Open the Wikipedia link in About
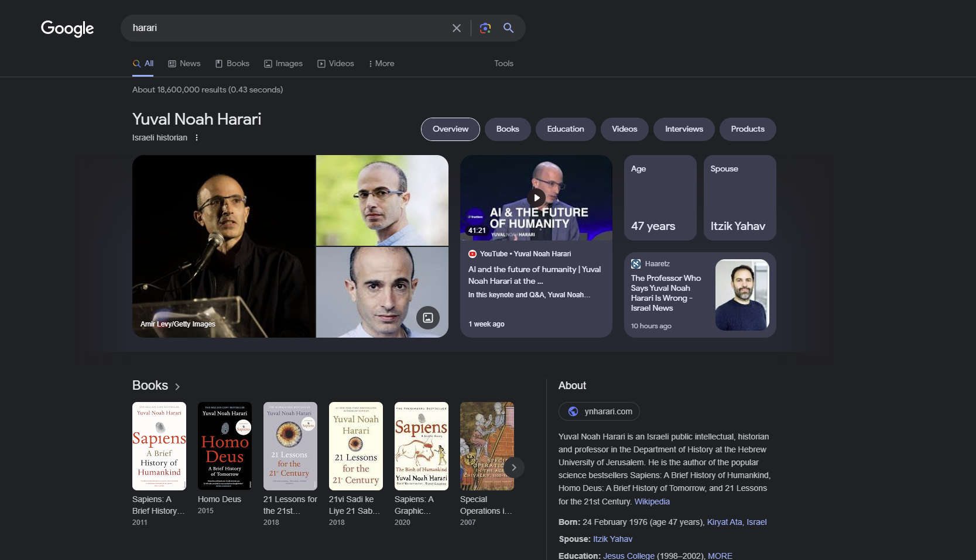The height and width of the screenshot is (560, 976). (x=652, y=501)
